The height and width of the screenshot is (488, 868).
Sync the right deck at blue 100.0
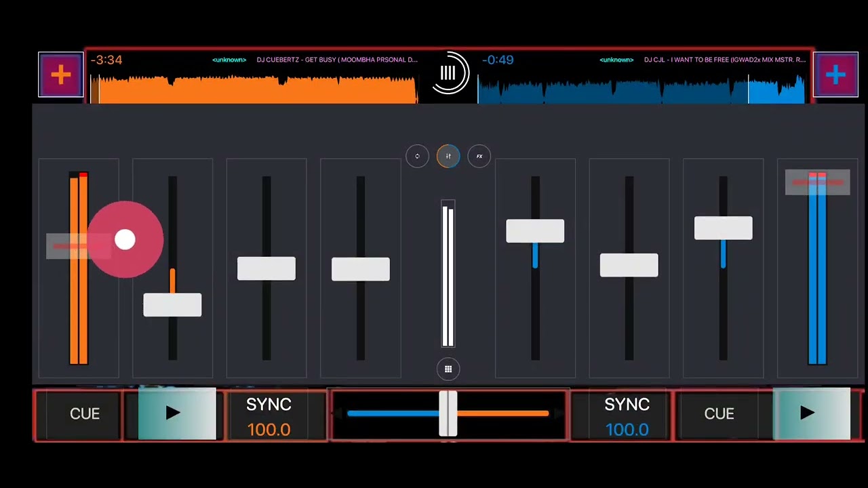coord(627,416)
